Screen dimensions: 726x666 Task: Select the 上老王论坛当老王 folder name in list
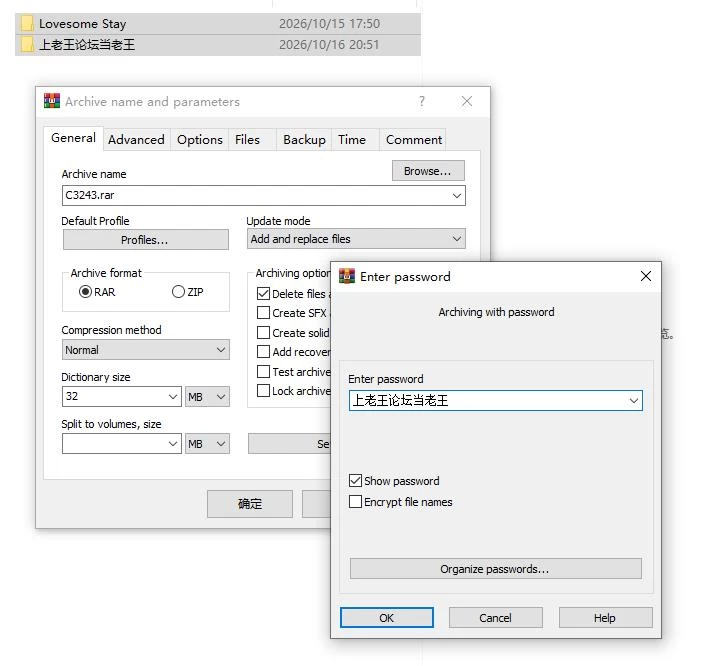pos(87,45)
